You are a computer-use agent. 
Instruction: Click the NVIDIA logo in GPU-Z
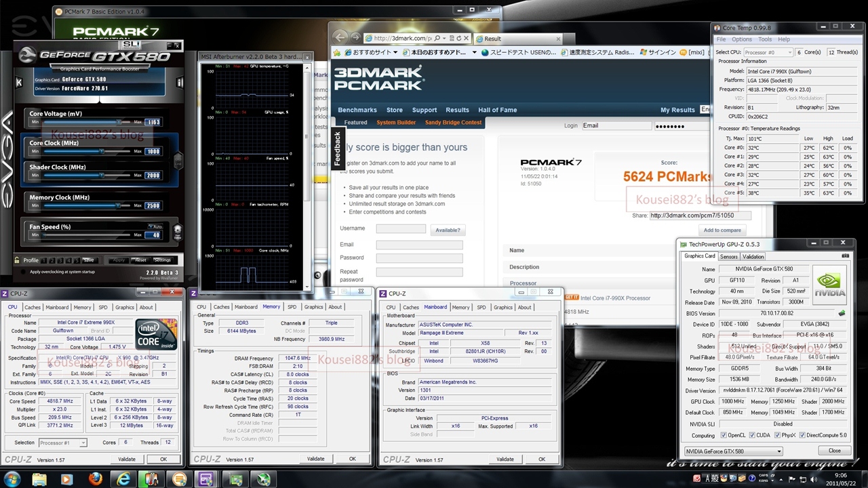(831, 284)
